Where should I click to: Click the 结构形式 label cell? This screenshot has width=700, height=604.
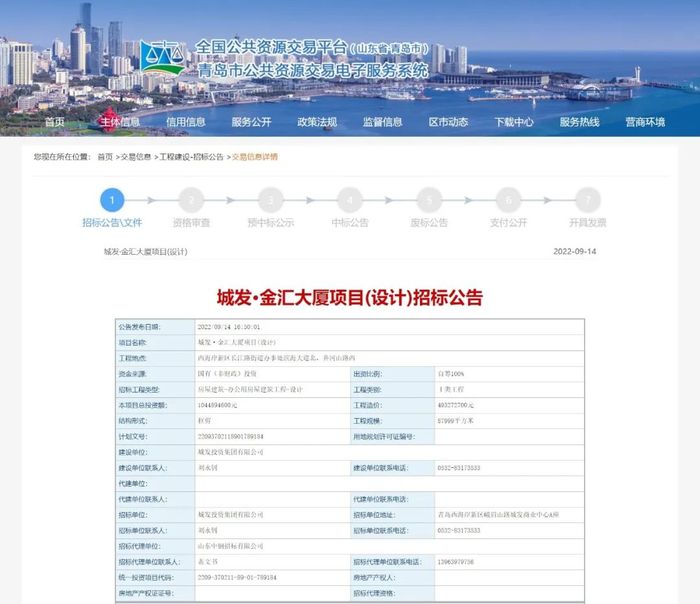coord(155,421)
